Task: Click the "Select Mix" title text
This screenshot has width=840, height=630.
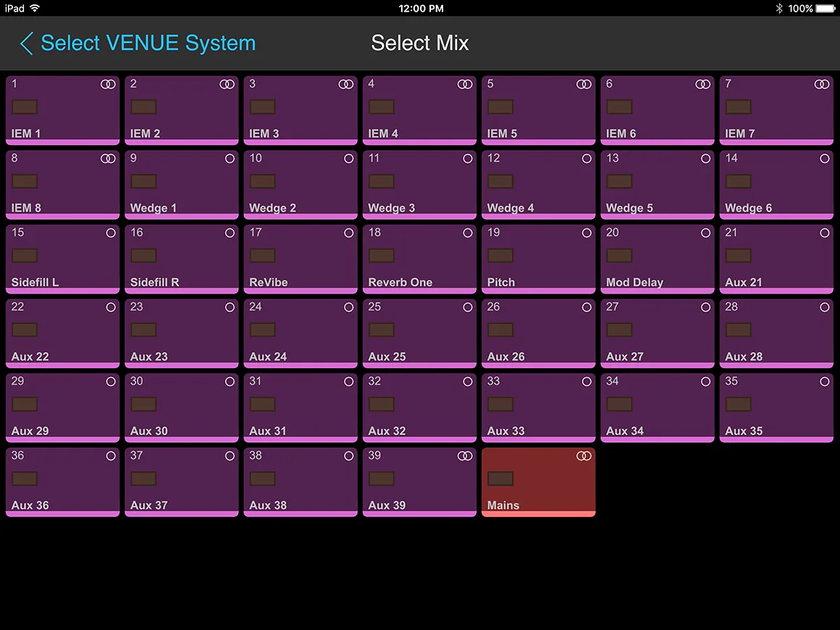Action: tap(420, 43)
